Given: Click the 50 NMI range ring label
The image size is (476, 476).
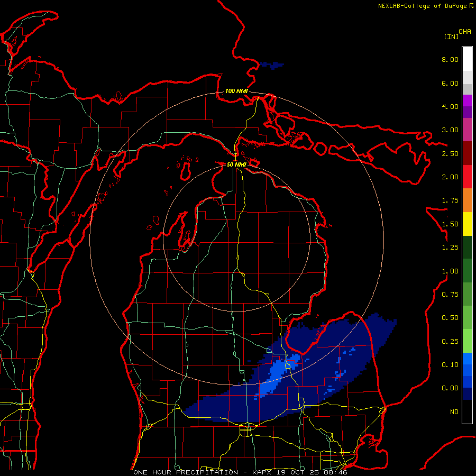Looking at the screenshot, I should [236, 164].
